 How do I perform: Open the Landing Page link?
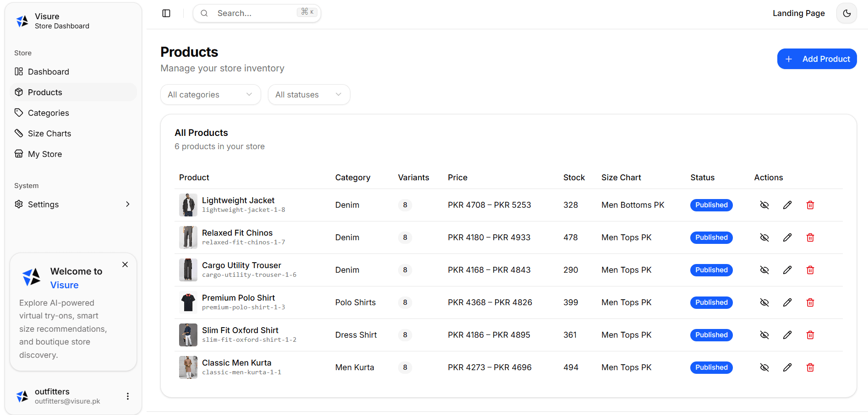[798, 13]
